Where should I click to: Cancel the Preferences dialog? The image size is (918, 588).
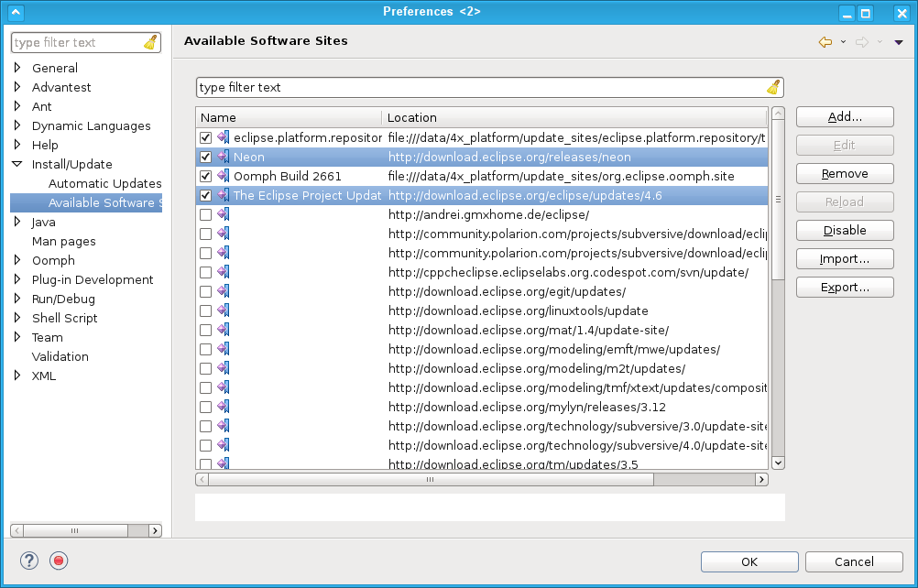[x=854, y=561]
